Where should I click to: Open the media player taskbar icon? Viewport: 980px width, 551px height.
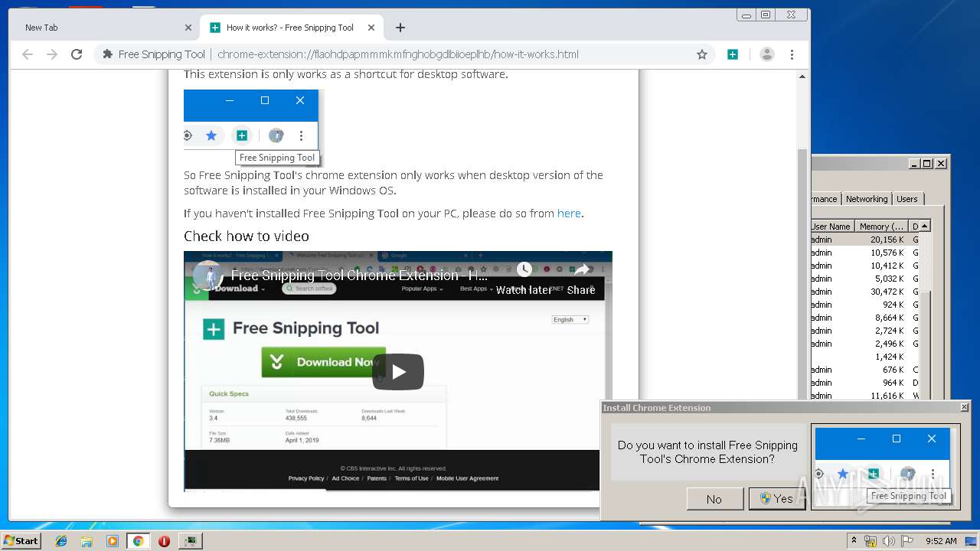[113, 541]
